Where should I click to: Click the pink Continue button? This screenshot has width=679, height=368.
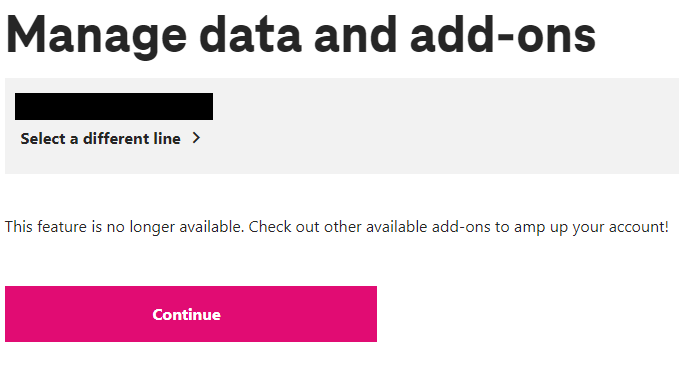191,314
